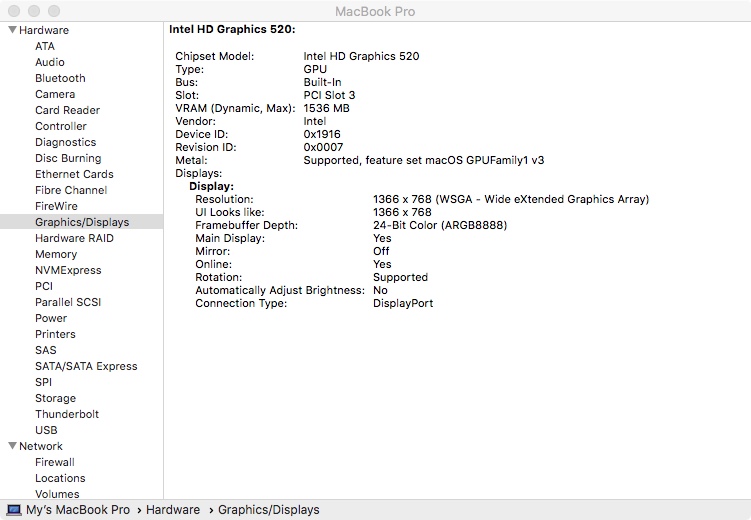
Task: Click Hardware in the bottom path bar
Action: [172, 510]
